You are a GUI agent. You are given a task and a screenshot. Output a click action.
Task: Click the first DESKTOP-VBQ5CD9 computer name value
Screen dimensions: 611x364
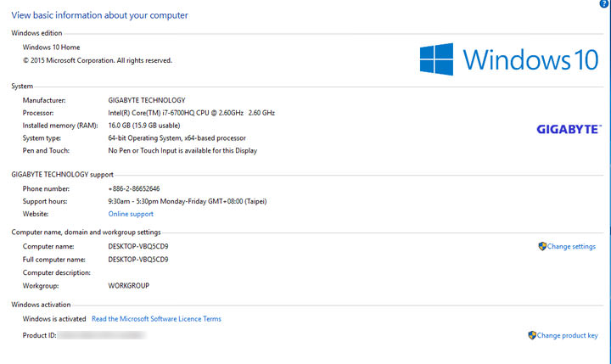pyautogui.click(x=143, y=246)
